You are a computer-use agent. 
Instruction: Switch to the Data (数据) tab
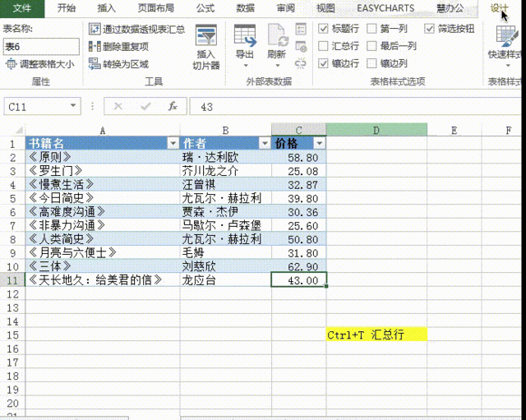245,8
